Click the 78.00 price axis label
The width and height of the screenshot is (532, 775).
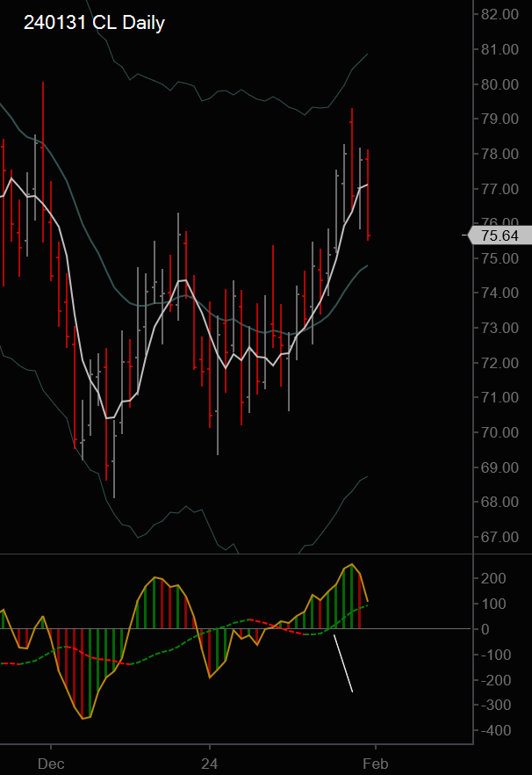[500, 155]
